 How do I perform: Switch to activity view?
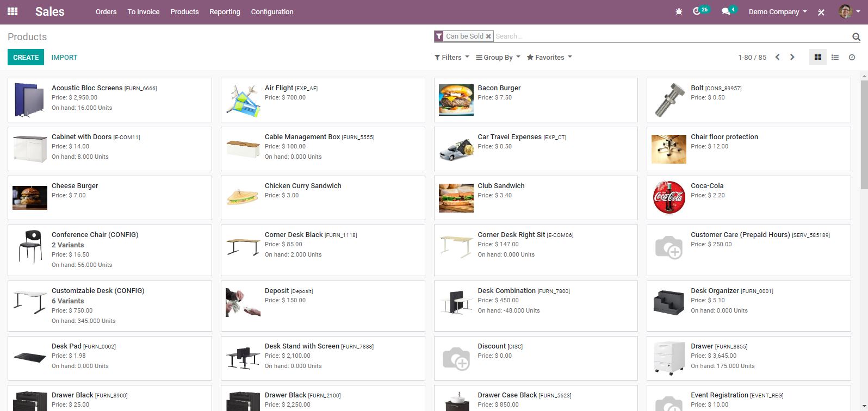click(x=852, y=57)
